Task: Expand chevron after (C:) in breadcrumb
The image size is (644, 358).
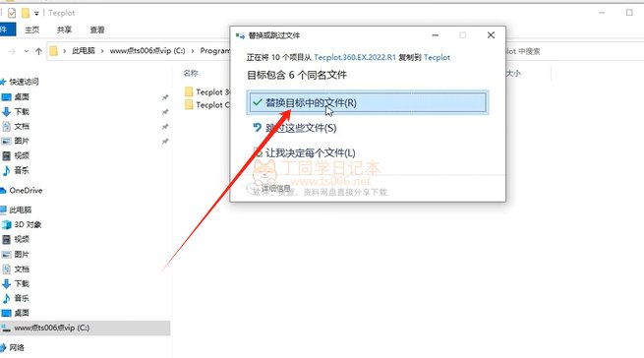Action: pyautogui.click(x=192, y=51)
